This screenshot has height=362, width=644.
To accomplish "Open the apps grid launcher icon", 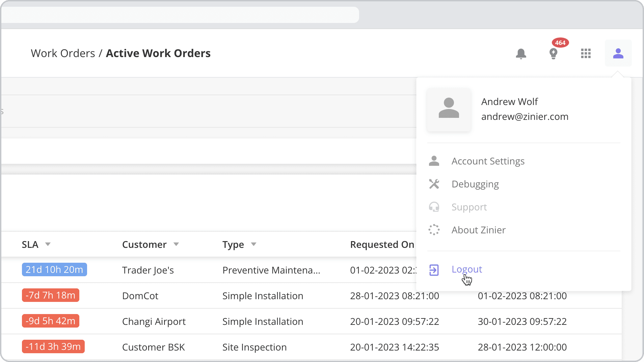I will point(586,53).
